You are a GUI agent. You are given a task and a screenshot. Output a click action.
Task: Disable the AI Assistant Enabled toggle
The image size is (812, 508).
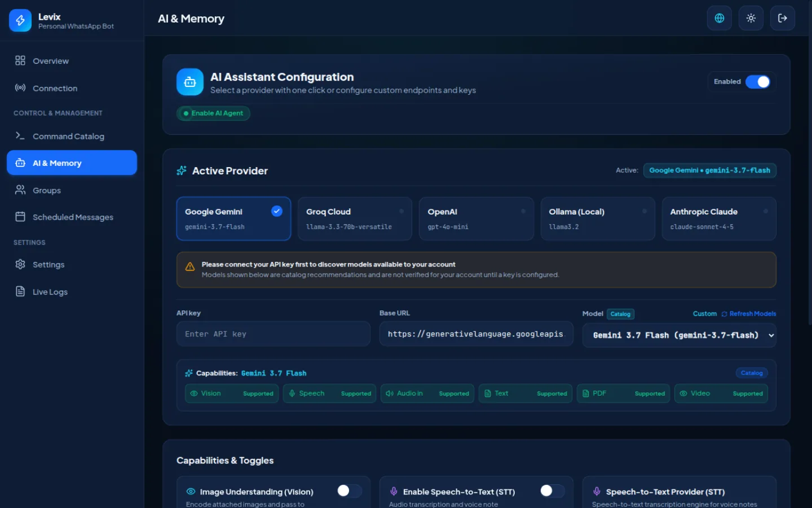pos(758,82)
